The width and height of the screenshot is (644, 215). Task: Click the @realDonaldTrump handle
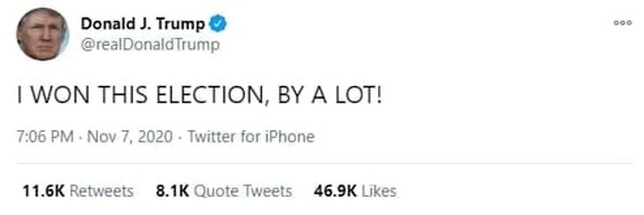point(150,45)
